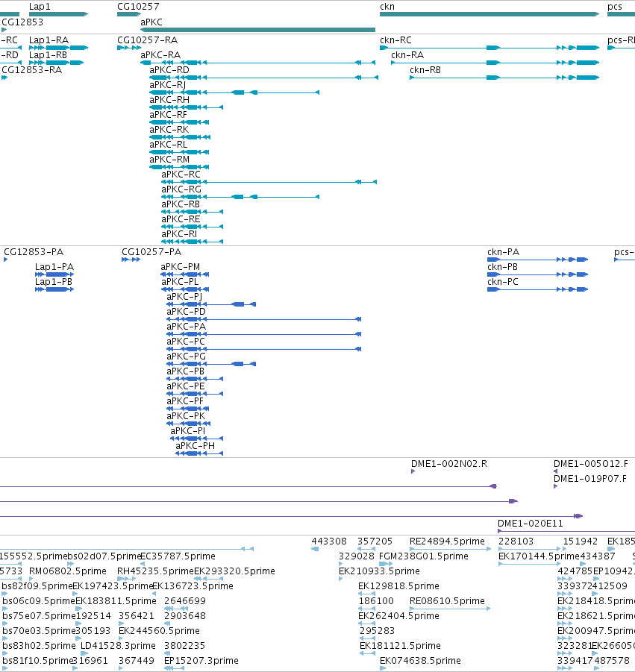This screenshot has width=635, height=672.
Task: Click the DME1-020E11 clone label
Action: point(531,524)
